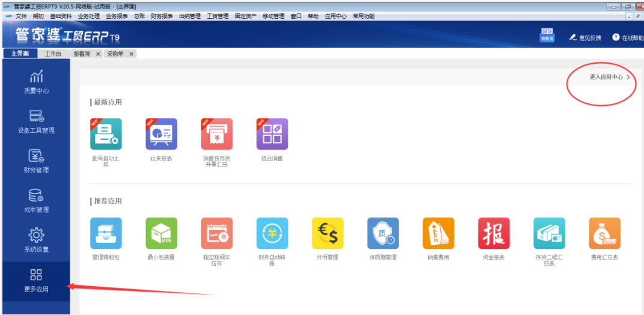The image size is (644, 315).
Task: Open the 管理精细包 recommended app
Action: [x=106, y=233]
